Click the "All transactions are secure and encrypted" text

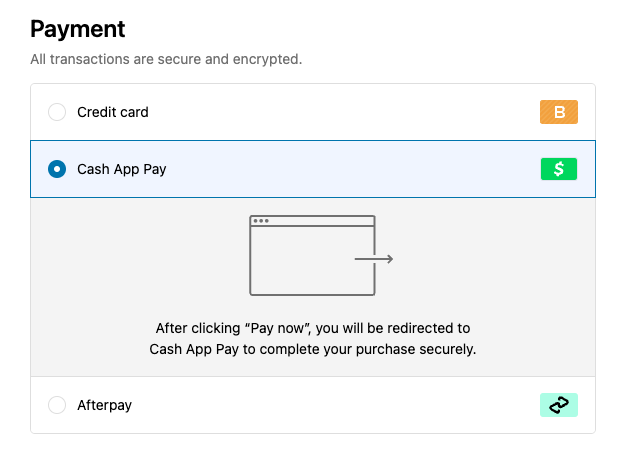pos(166,60)
